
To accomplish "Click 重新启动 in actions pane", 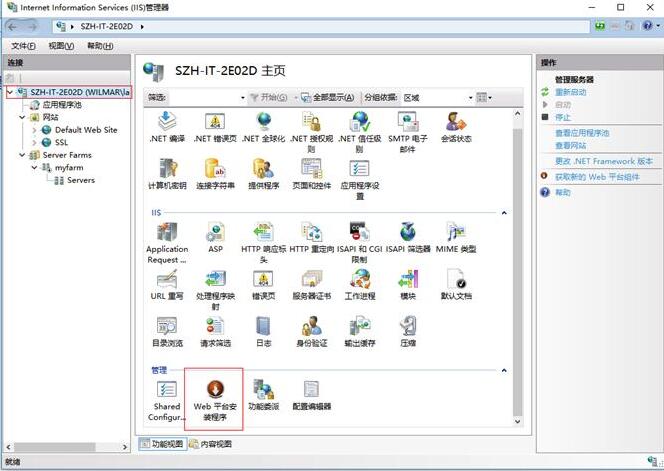I will 570,92.
